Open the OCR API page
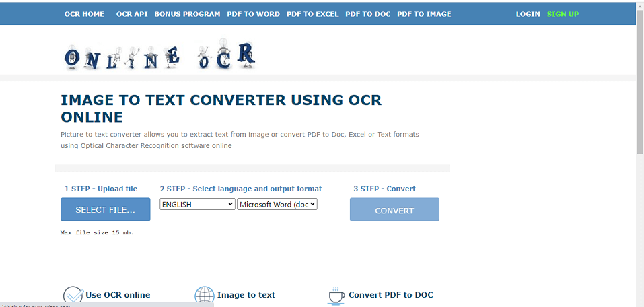 tap(132, 14)
